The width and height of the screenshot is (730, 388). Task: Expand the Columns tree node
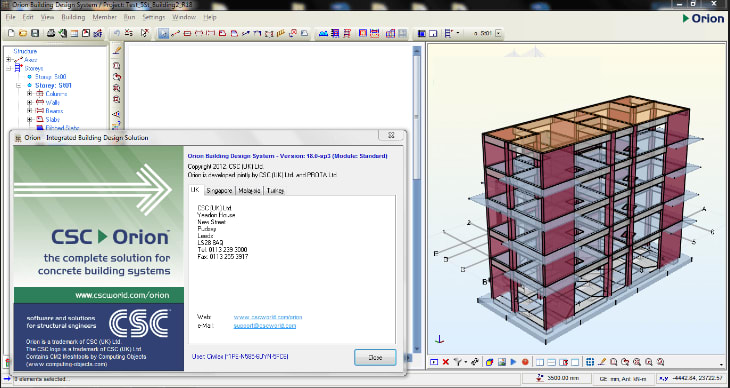30,94
